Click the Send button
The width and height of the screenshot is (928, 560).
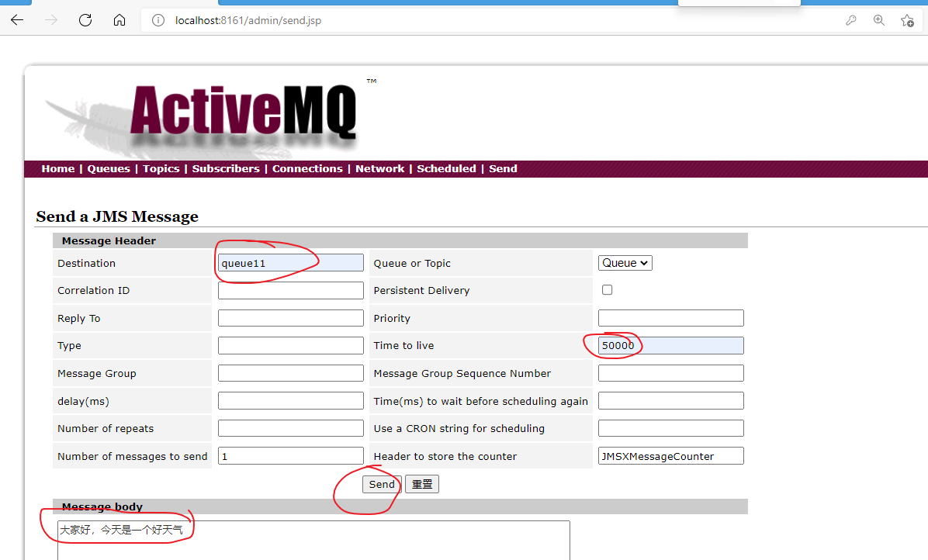tap(382, 484)
